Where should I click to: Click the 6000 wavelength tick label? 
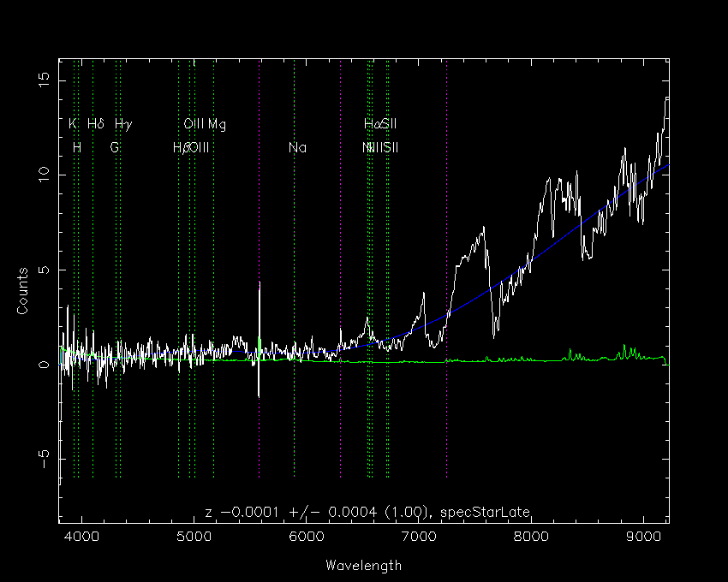pos(307,537)
